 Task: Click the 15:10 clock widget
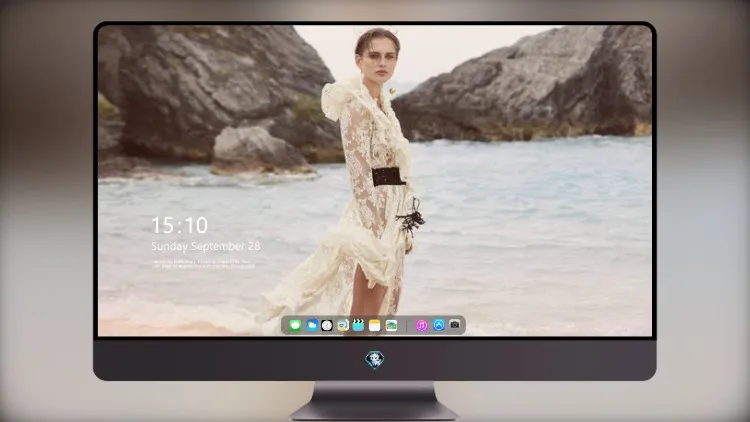click(179, 225)
